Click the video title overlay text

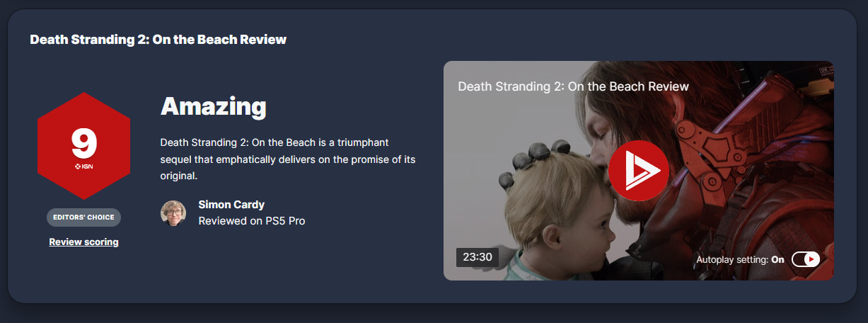pos(573,86)
